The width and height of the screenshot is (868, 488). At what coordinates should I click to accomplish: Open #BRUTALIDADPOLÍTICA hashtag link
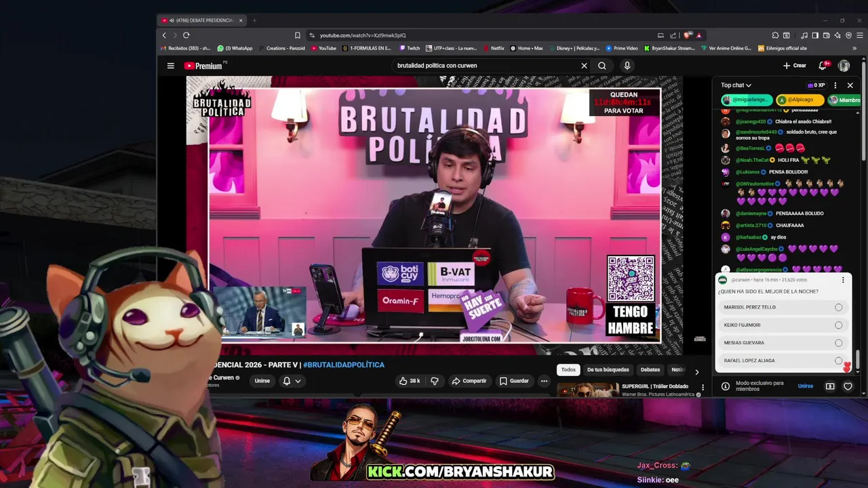(344, 365)
